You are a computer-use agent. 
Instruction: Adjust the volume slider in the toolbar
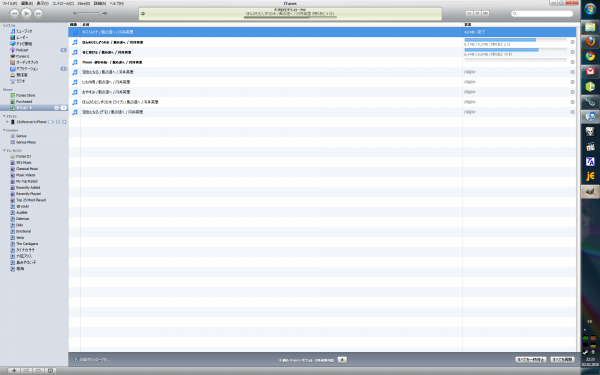(x=90, y=13)
